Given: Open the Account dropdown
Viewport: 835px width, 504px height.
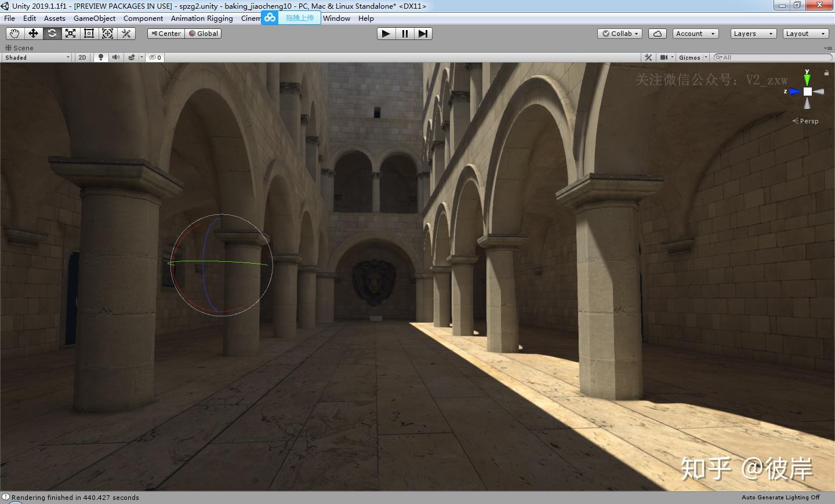Looking at the screenshot, I should click(696, 34).
